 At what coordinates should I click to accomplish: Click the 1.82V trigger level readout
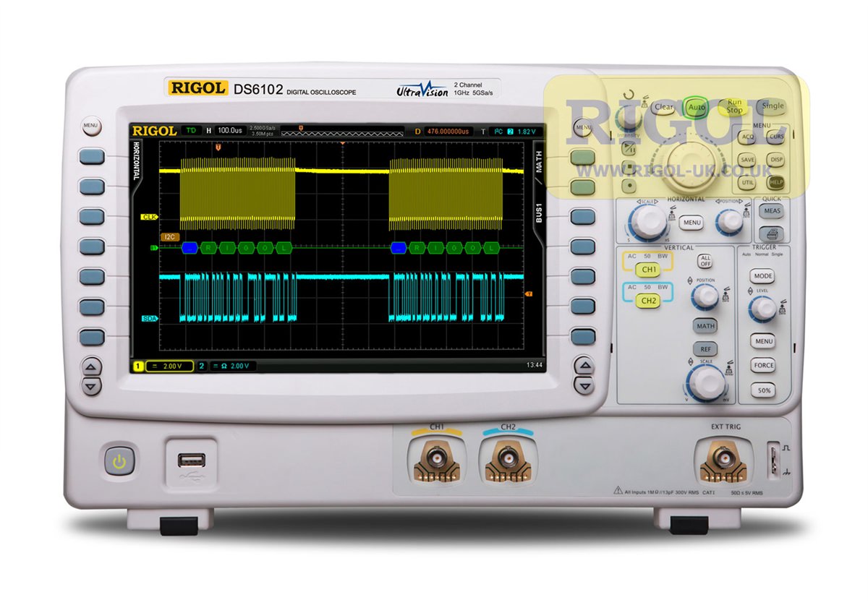click(526, 132)
